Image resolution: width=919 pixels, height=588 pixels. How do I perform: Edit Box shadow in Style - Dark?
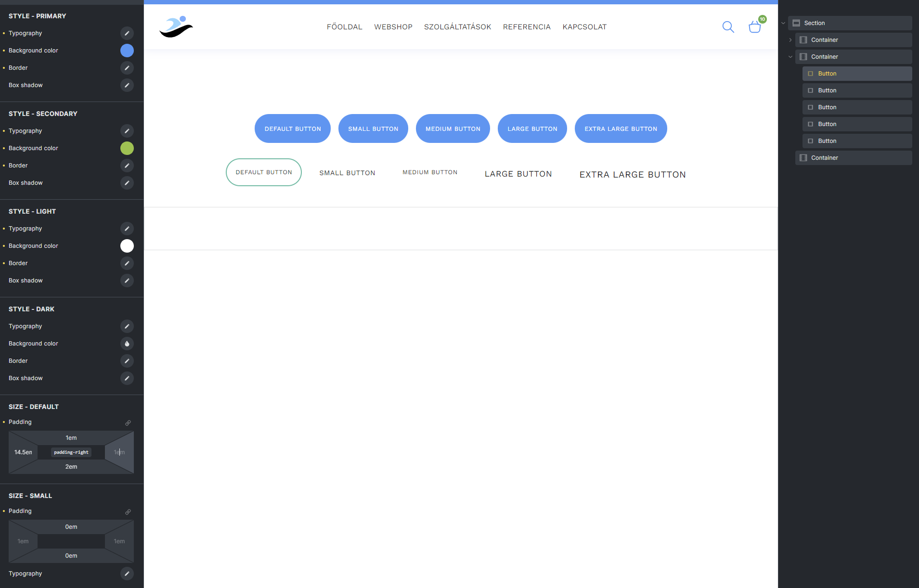(x=127, y=378)
